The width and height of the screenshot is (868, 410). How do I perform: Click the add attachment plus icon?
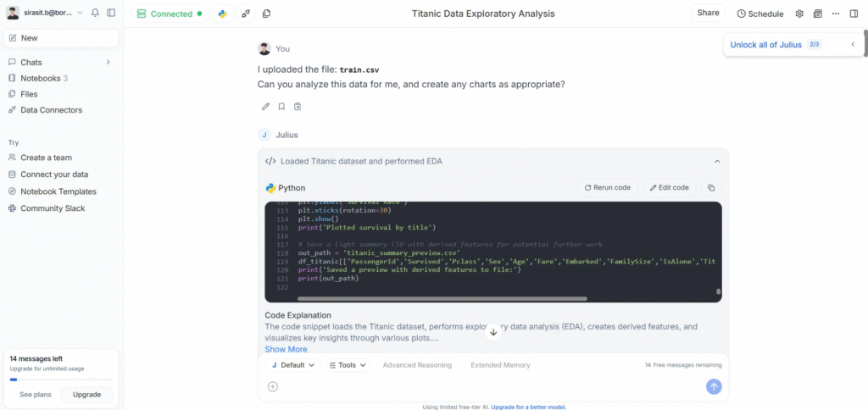pyautogui.click(x=272, y=387)
